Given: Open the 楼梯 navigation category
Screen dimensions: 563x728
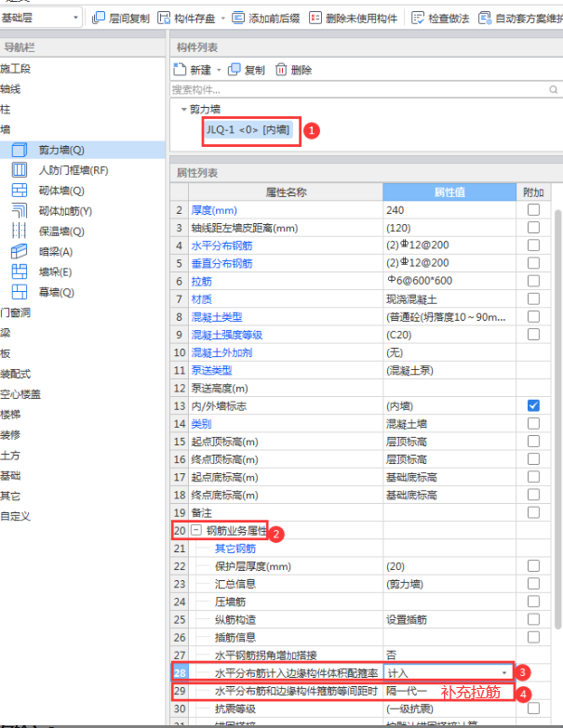Looking at the screenshot, I should pos(10,414).
